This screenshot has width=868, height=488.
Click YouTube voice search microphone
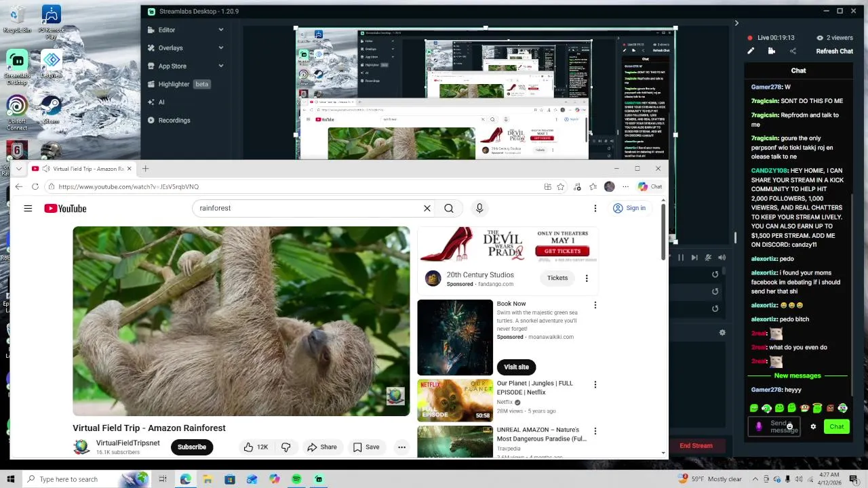(x=479, y=208)
